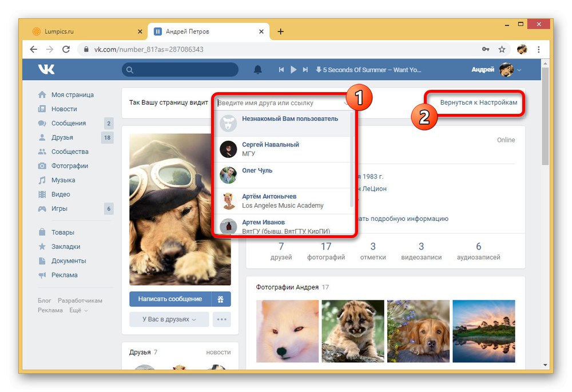Select Артём Антонычев from the list
This screenshot has height=392, width=572.
point(283,201)
